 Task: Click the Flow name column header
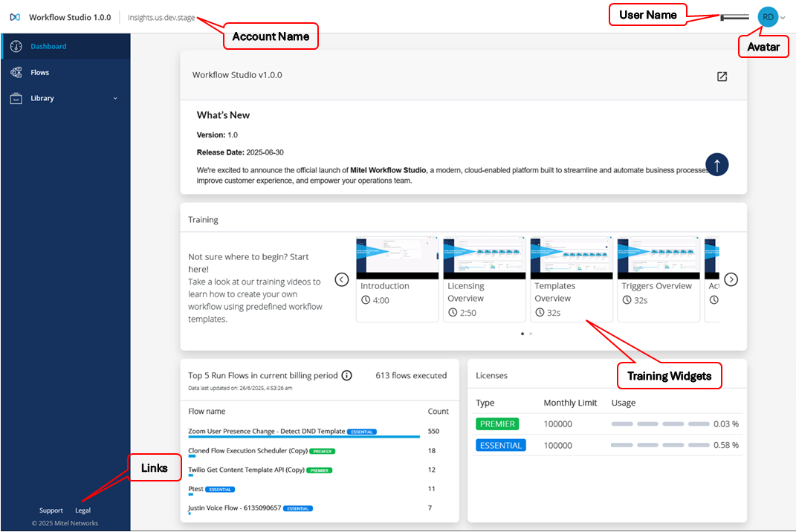point(207,411)
